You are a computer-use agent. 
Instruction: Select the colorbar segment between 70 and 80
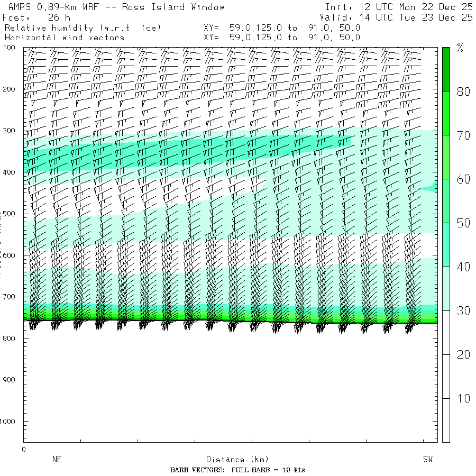click(446, 113)
